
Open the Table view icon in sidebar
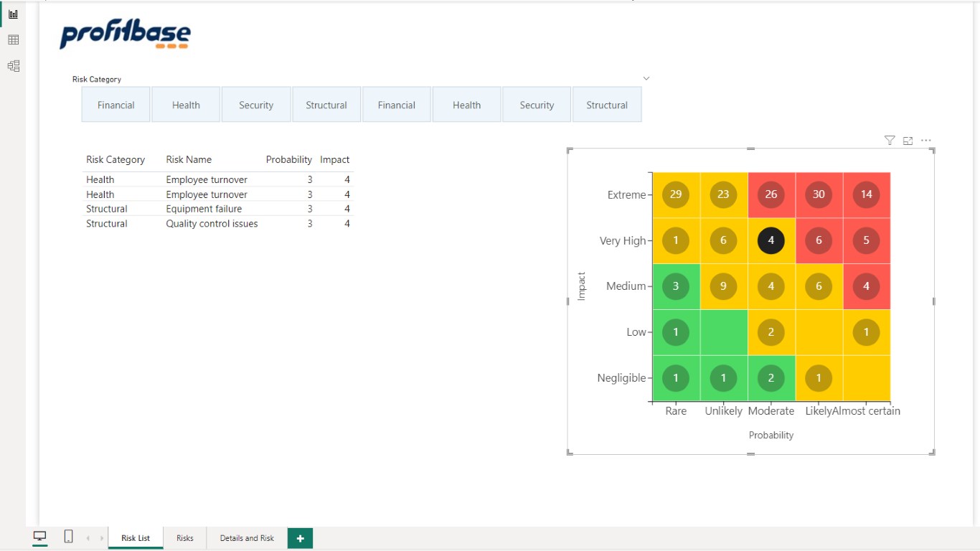13,40
